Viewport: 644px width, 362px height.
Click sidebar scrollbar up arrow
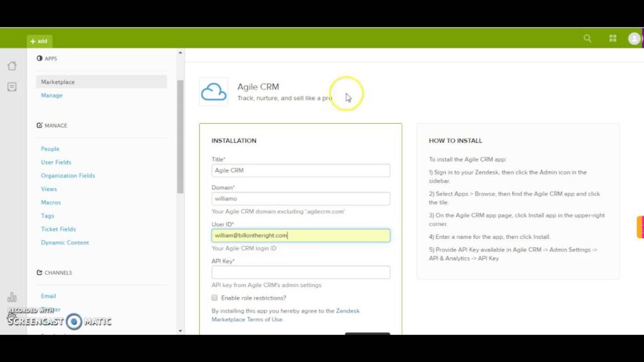(180, 53)
